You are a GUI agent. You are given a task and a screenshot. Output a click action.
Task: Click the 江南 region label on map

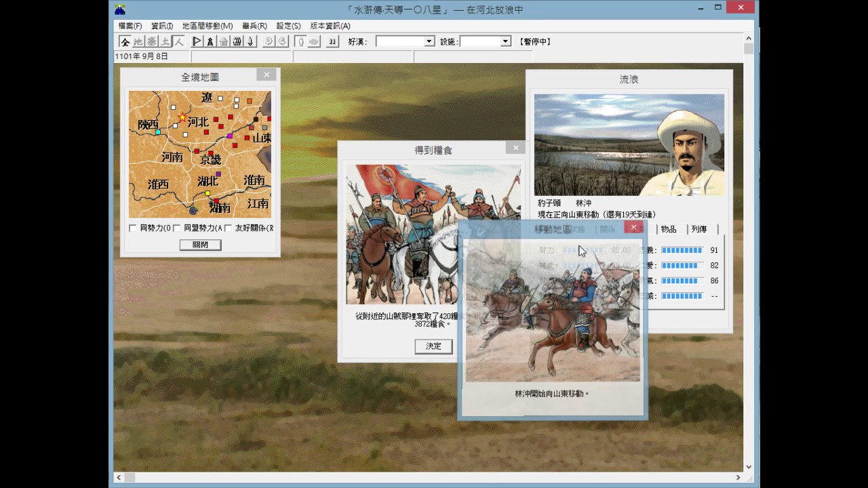[x=258, y=203]
